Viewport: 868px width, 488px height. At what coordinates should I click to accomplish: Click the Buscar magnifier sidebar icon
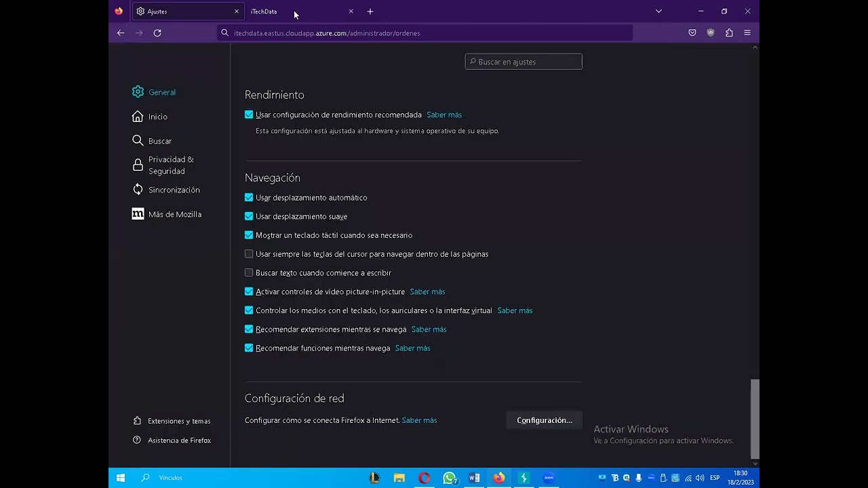[138, 141]
